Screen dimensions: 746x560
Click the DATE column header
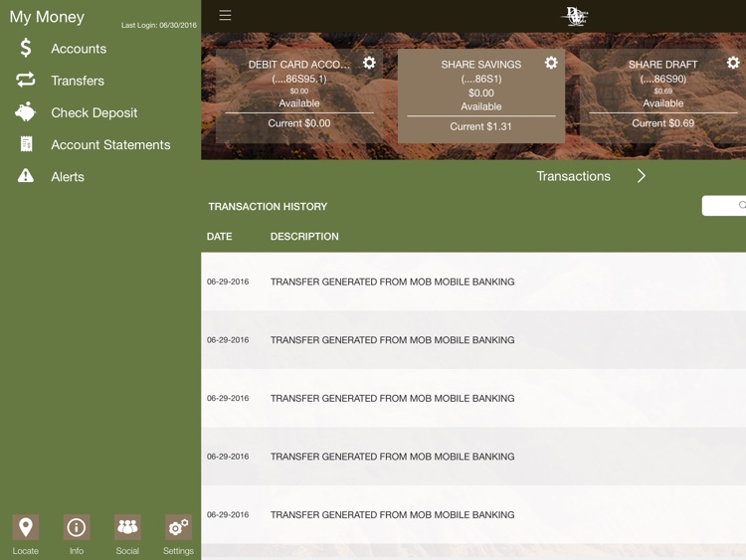coord(220,237)
